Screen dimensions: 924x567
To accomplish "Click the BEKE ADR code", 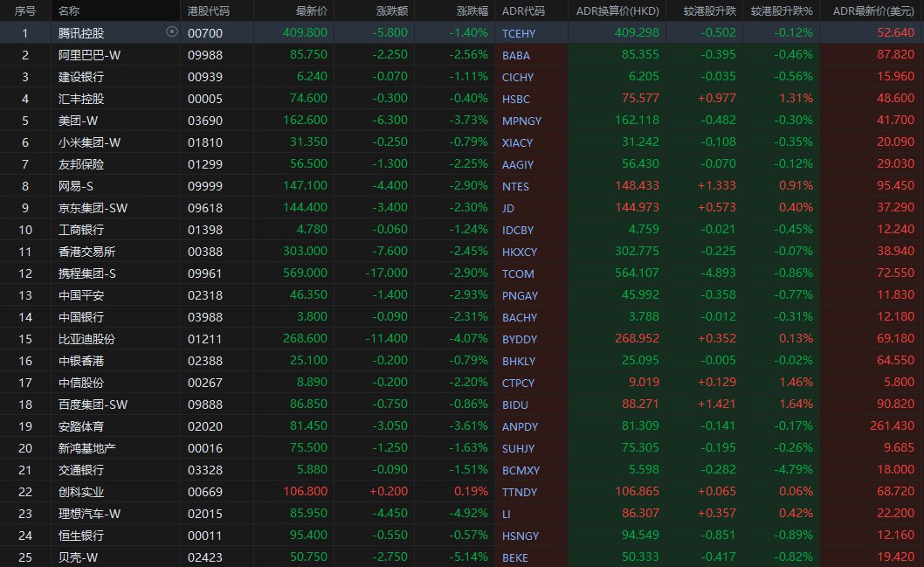I will click(x=515, y=557).
